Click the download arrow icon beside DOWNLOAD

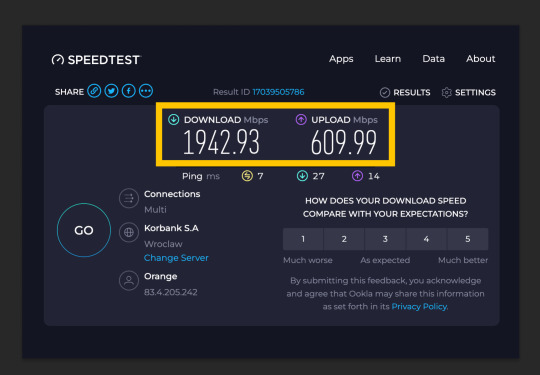click(x=173, y=119)
